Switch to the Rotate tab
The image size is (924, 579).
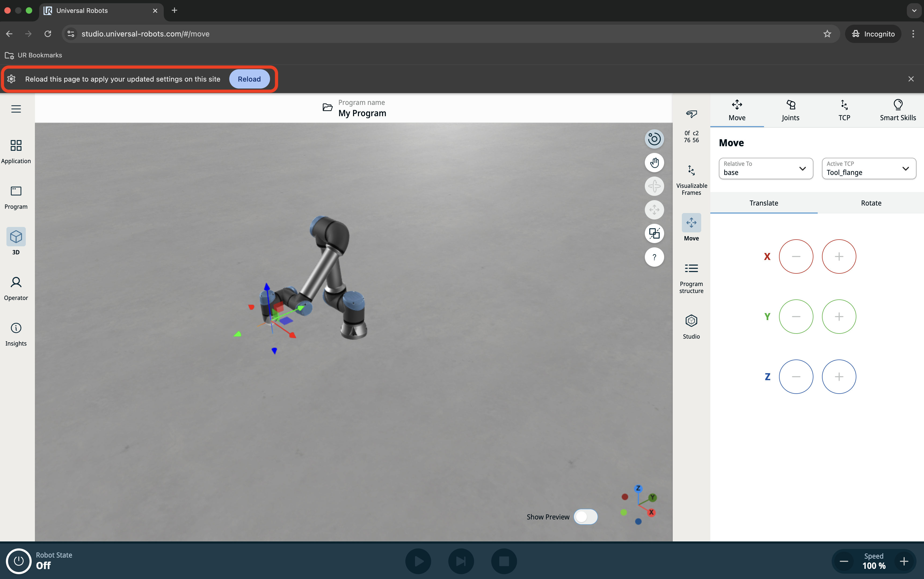[x=871, y=203]
